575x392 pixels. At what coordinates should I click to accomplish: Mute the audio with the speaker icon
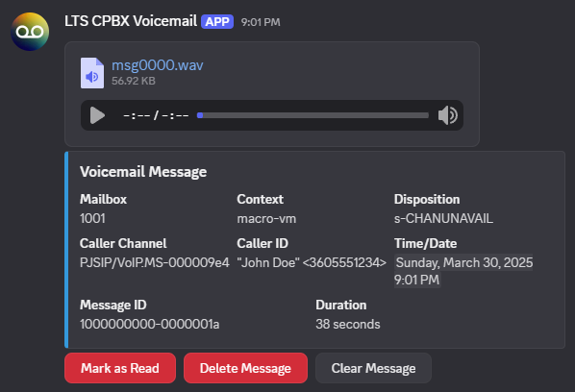click(x=448, y=115)
